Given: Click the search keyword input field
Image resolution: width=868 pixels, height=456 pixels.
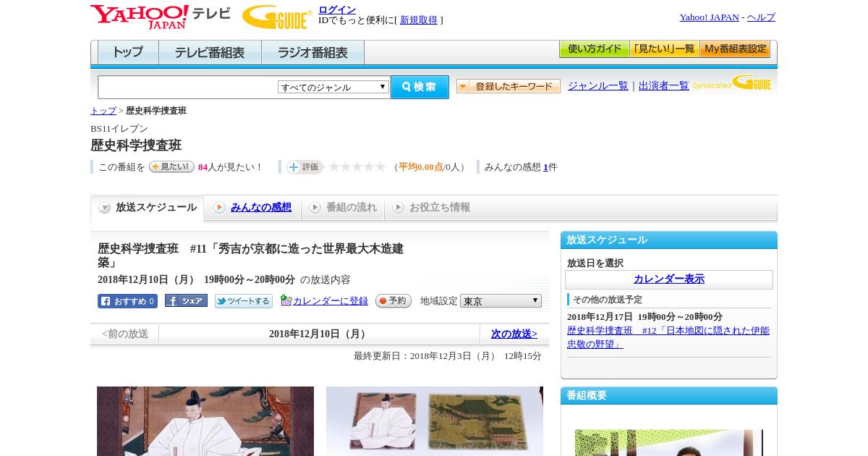Looking at the screenshot, I should coord(188,88).
